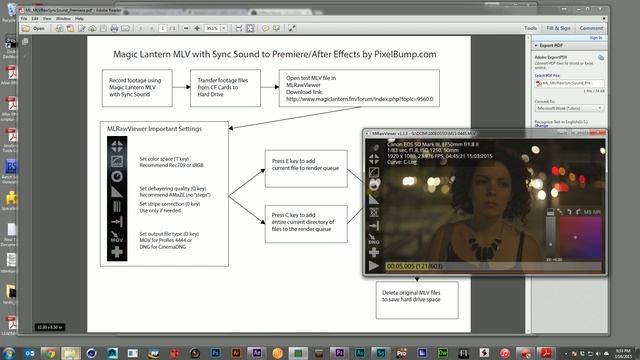Viewport: 640px width, 360px height.
Task: Click the read mode expand icon
Action: tap(292, 29)
